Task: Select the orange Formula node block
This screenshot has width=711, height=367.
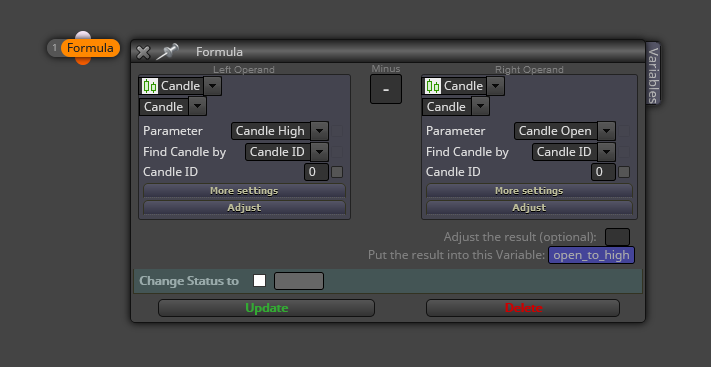Action: click(x=90, y=48)
